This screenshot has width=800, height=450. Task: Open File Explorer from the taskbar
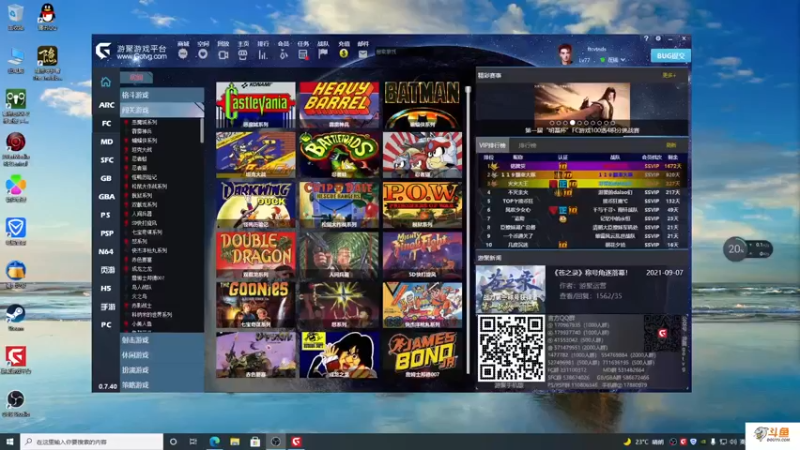tap(235, 441)
